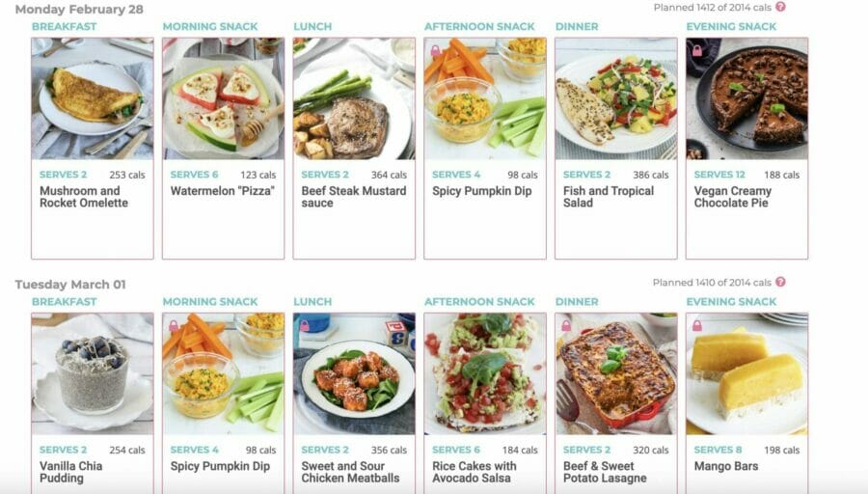The width and height of the screenshot is (868, 494).
Task: Click Monday's Lunch heading
Action: tap(312, 27)
